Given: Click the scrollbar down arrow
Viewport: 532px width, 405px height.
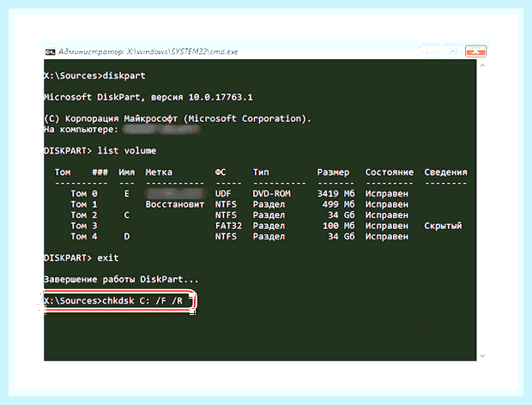Looking at the screenshot, I should tap(482, 356).
